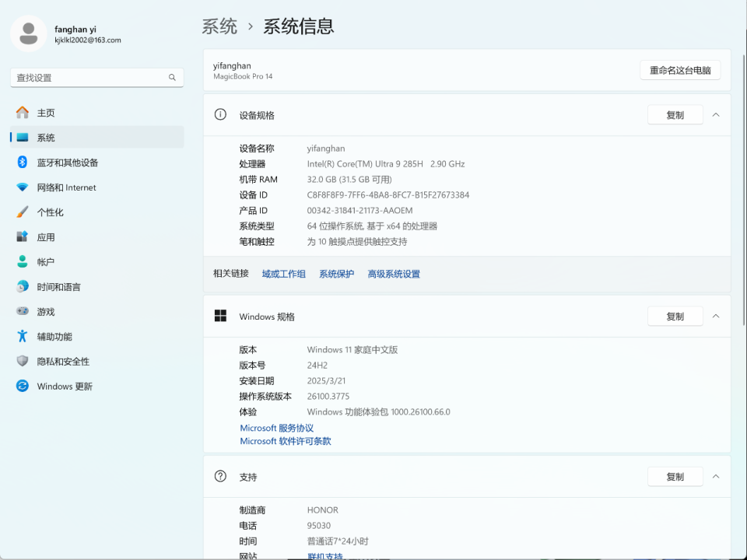
Task: Click the Windows logo beside Windows 规格
Action: coord(220,316)
